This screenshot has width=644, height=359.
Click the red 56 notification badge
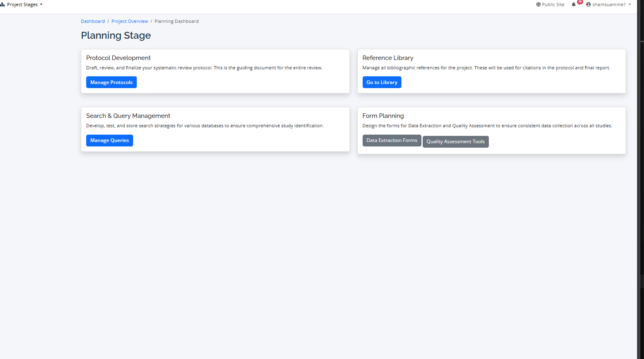(x=580, y=2)
